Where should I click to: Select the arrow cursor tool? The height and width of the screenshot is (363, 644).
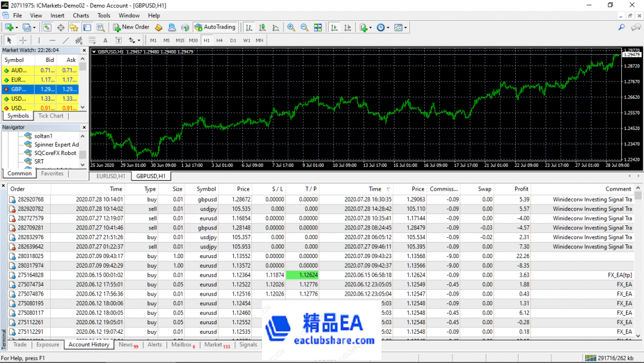(10, 40)
